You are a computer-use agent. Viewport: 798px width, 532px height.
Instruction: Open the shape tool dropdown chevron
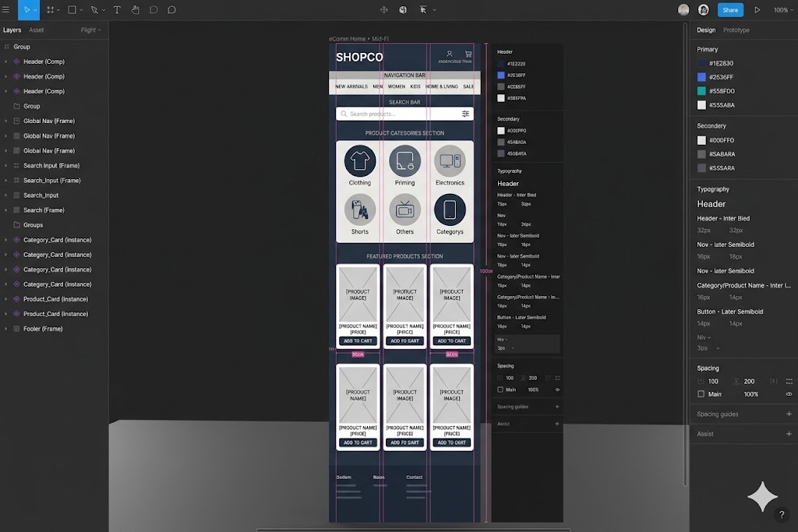click(81, 10)
